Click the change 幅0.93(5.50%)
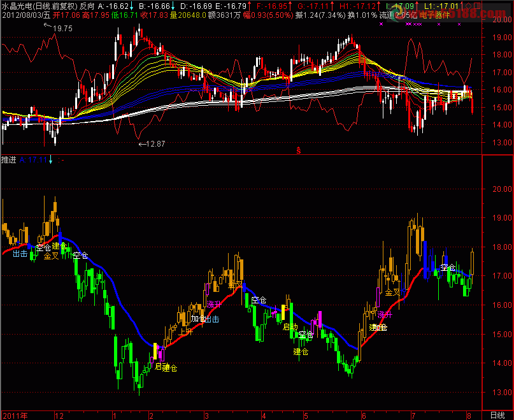 click(x=268, y=15)
